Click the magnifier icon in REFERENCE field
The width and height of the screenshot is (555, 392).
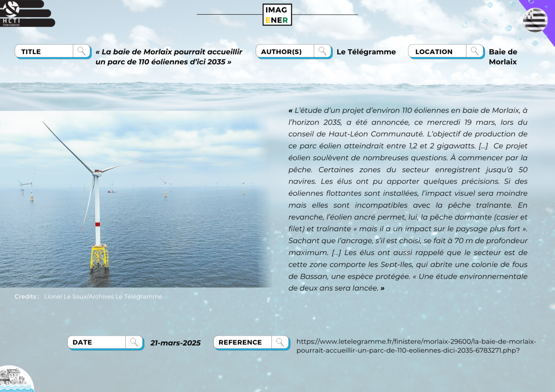pos(280,342)
